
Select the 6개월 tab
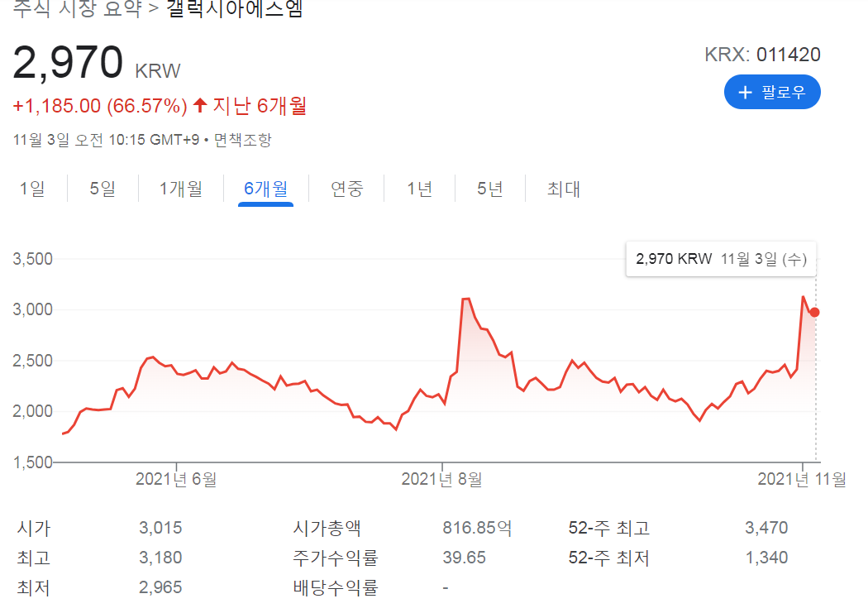[x=265, y=189]
